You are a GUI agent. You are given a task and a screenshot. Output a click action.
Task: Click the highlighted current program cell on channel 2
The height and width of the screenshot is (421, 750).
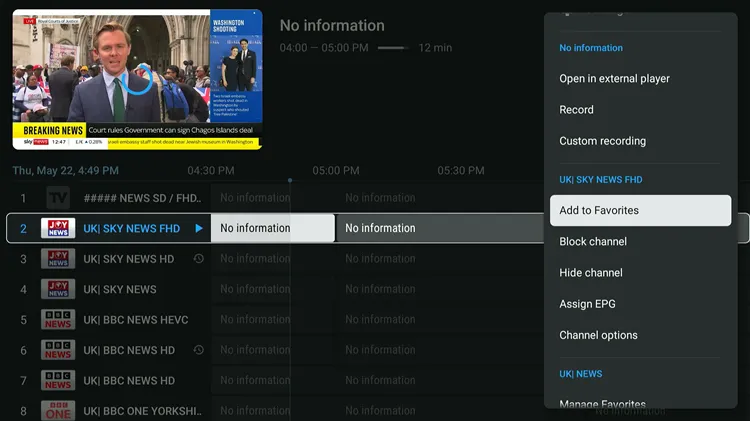pyautogui.click(x=273, y=228)
